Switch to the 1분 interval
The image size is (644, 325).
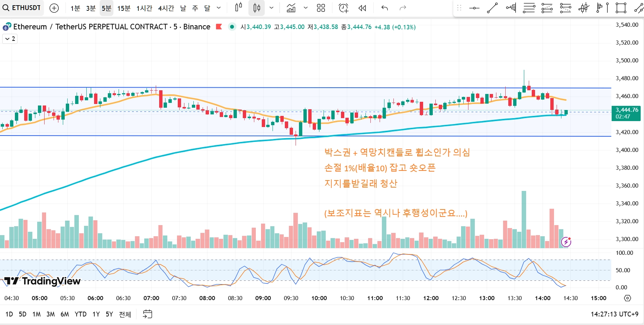(75, 8)
